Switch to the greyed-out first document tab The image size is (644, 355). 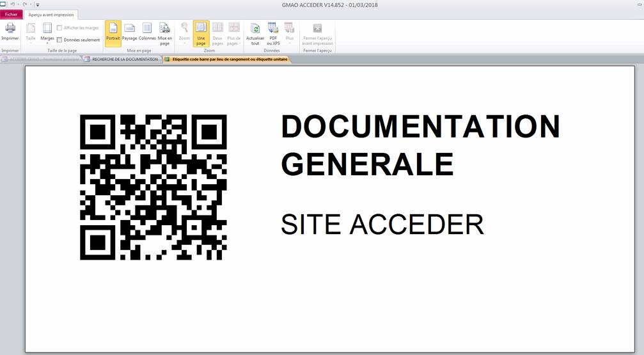coord(41,59)
